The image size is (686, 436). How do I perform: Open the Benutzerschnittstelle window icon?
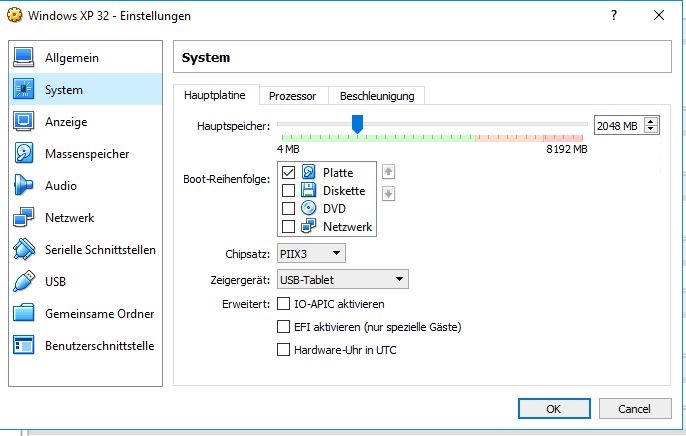point(23,345)
